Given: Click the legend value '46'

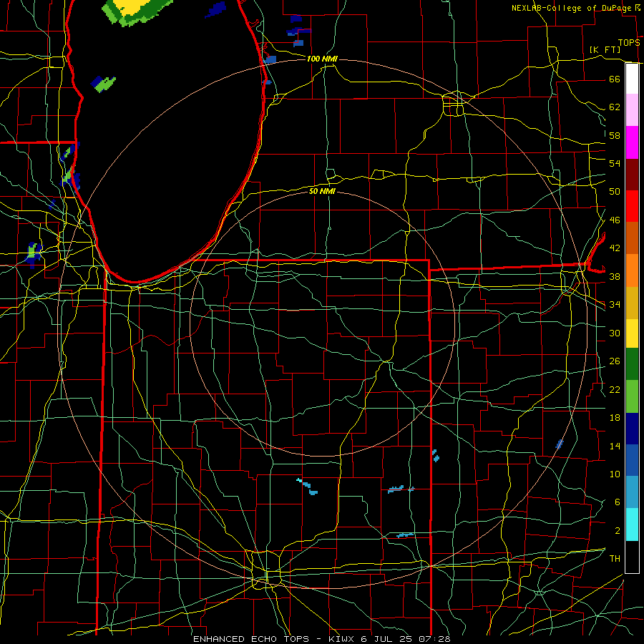Looking at the screenshot, I should coord(615,220).
